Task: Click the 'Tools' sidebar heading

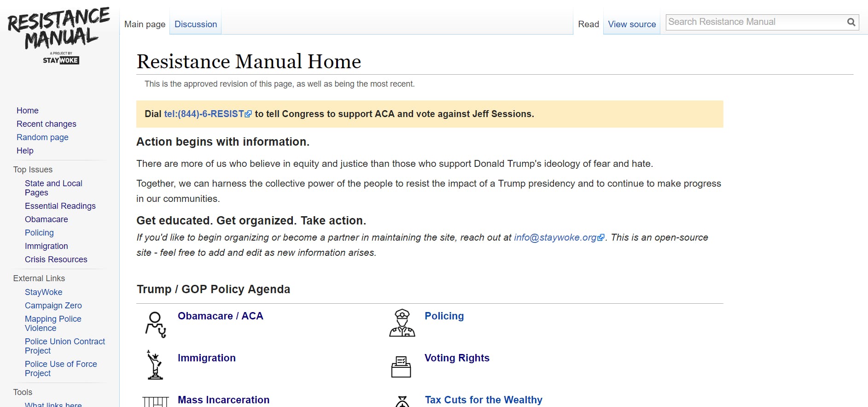Action: pos(23,392)
